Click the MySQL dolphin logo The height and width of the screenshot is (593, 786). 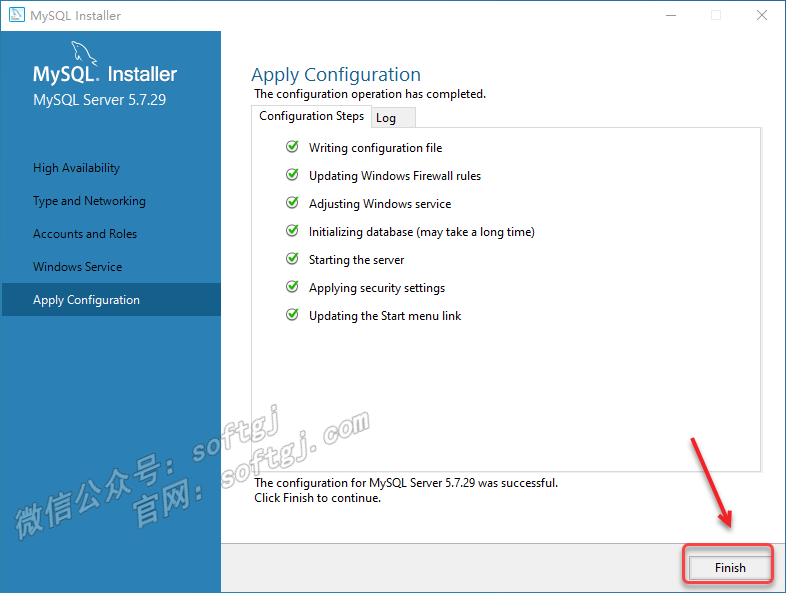tap(83, 53)
